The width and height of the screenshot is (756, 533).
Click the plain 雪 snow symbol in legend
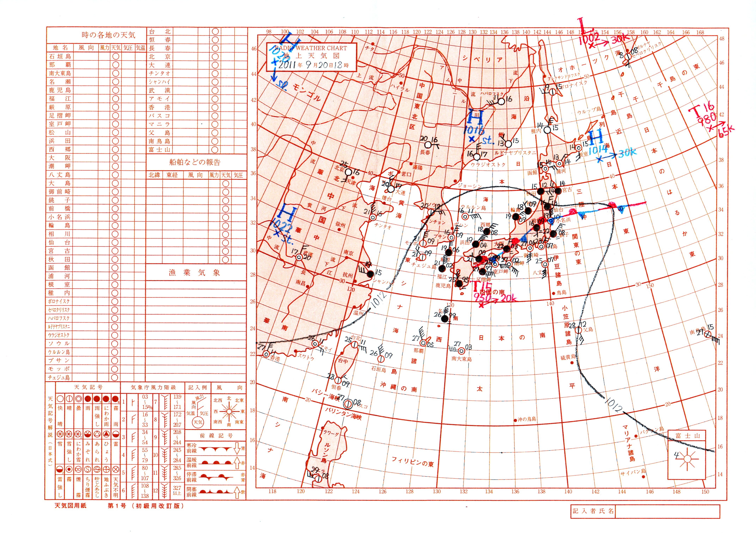pyautogui.click(x=60, y=434)
